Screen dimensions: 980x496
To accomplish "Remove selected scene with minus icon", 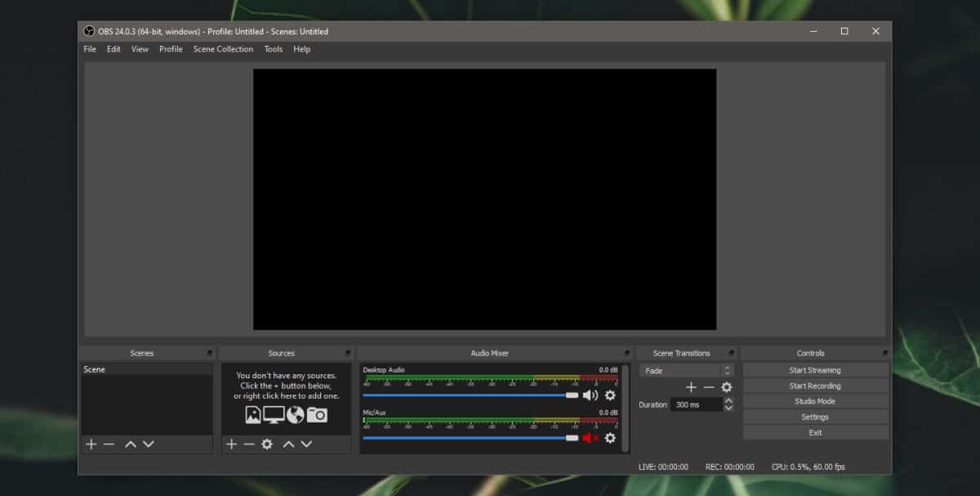I will (109, 444).
